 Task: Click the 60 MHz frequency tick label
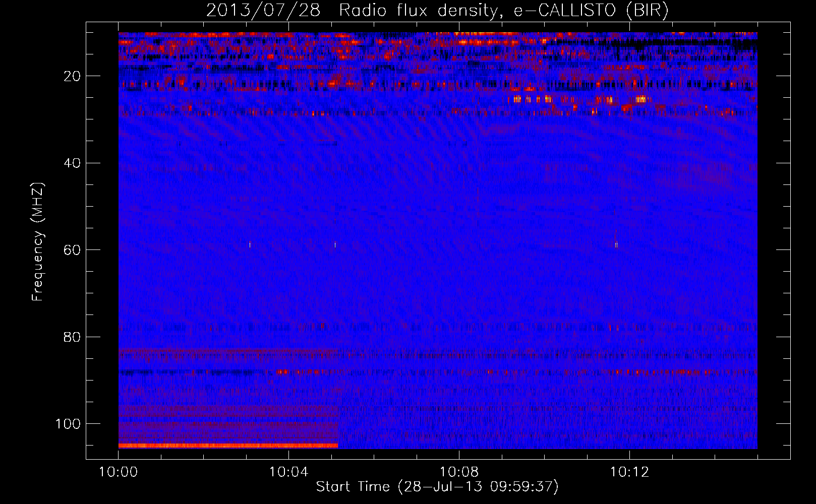pyautogui.click(x=72, y=250)
